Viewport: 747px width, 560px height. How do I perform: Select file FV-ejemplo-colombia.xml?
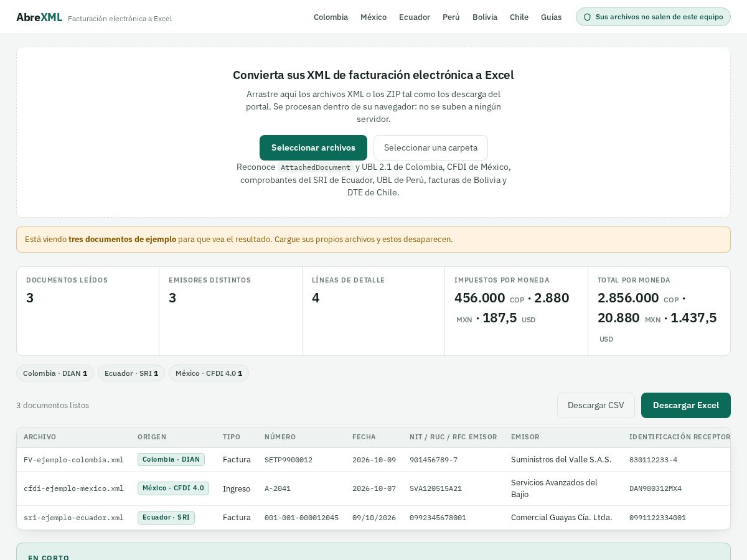click(73, 460)
